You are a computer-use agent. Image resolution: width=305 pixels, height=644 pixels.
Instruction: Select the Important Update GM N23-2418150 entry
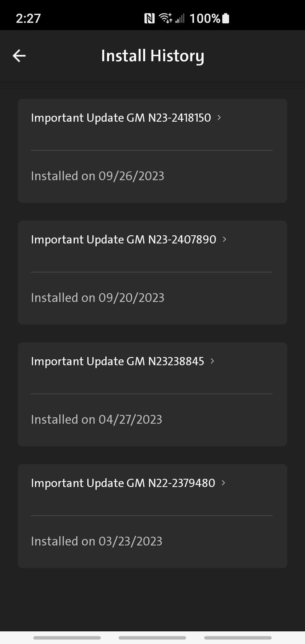120,118
